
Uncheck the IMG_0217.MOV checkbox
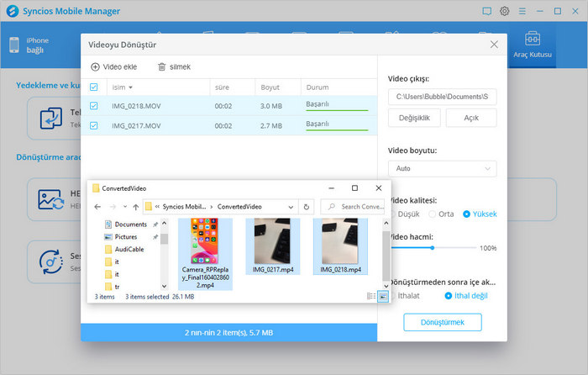[94, 125]
